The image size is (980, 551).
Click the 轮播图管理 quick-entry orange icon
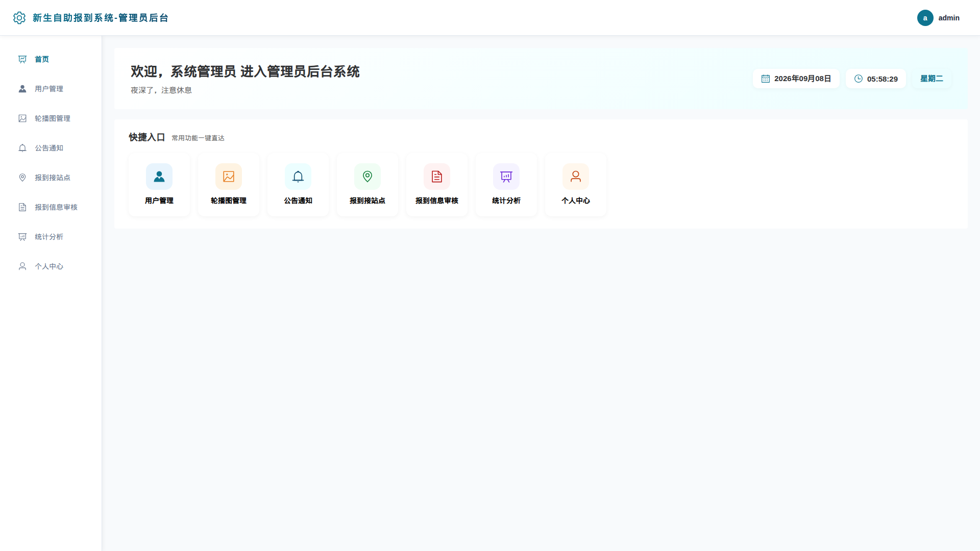(x=229, y=177)
